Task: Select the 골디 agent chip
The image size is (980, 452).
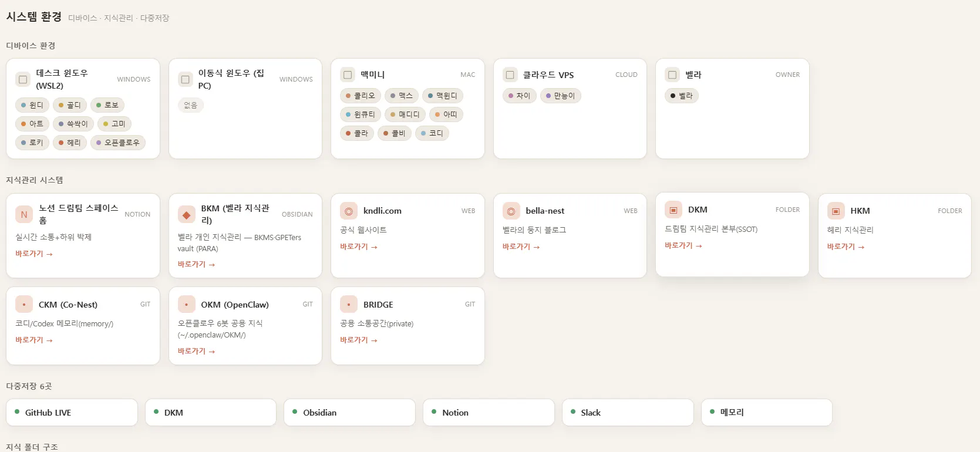Action: tap(70, 105)
